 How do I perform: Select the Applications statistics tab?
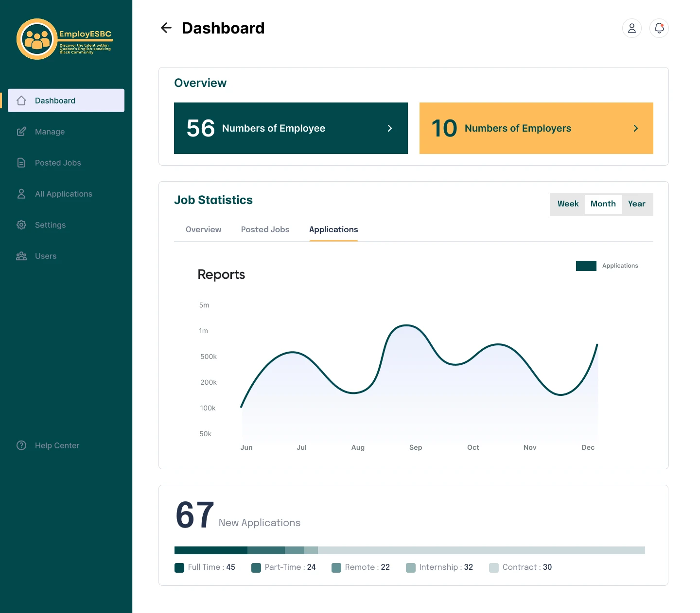(333, 230)
